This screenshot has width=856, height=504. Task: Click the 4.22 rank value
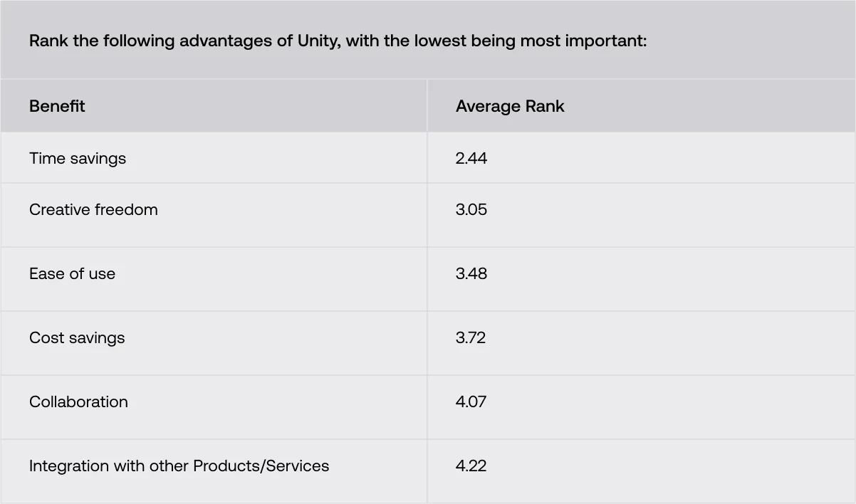click(x=471, y=466)
